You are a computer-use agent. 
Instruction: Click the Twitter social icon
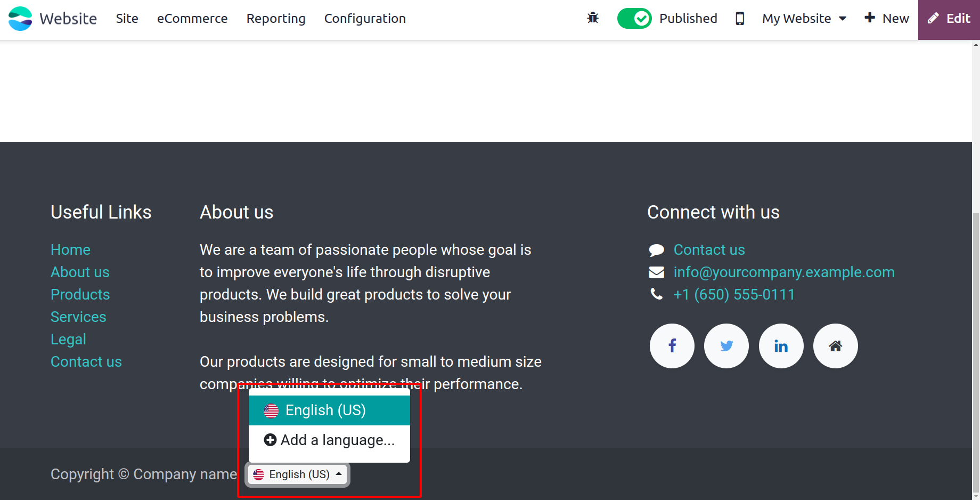coord(726,346)
